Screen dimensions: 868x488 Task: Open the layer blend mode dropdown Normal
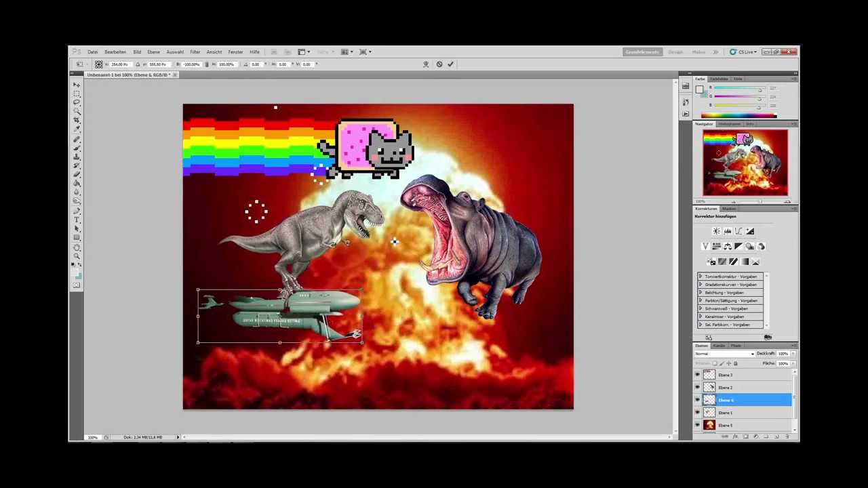724,354
